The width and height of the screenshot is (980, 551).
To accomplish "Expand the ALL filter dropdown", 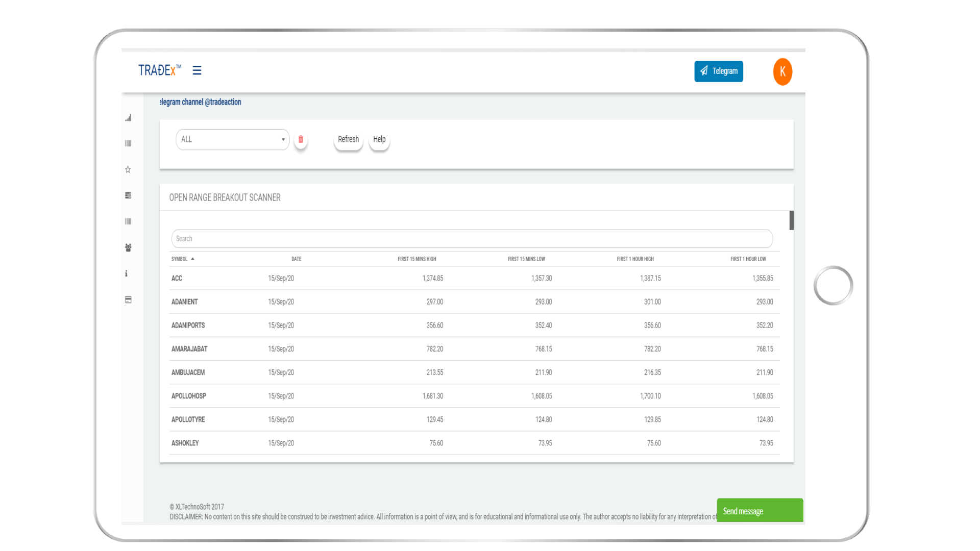I will click(x=233, y=139).
